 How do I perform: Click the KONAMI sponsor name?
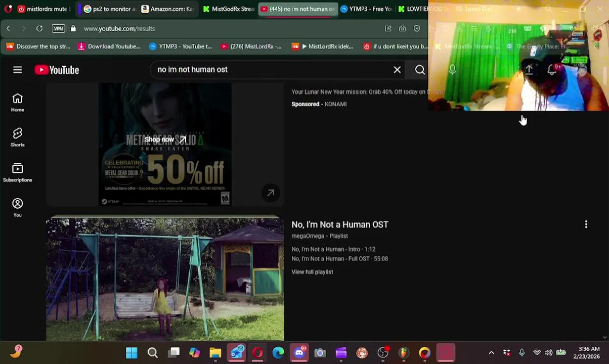[x=336, y=104]
